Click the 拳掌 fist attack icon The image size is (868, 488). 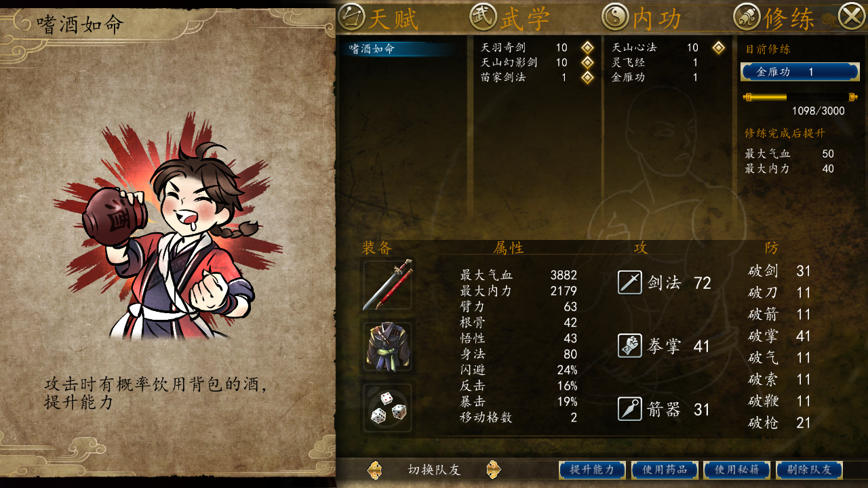pos(630,346)
